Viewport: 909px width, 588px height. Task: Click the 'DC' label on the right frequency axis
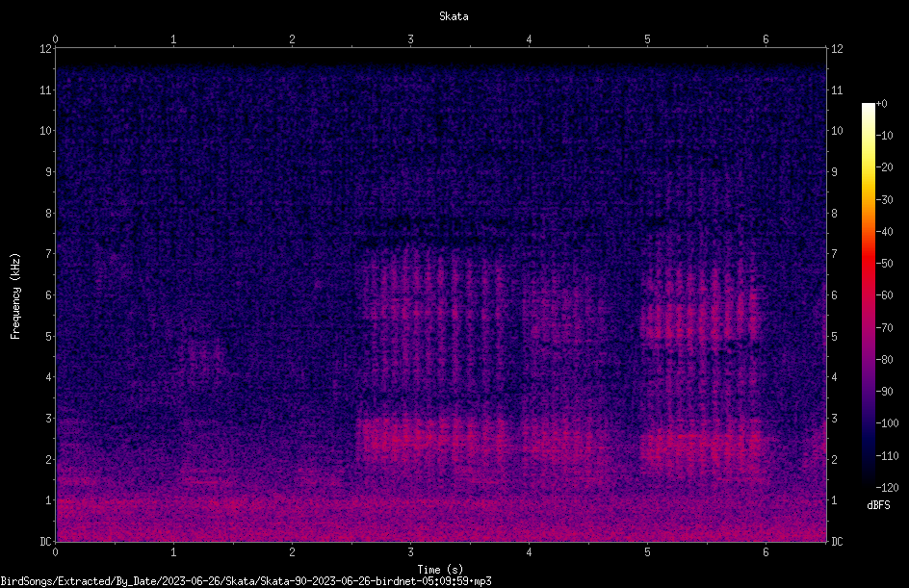837,542
